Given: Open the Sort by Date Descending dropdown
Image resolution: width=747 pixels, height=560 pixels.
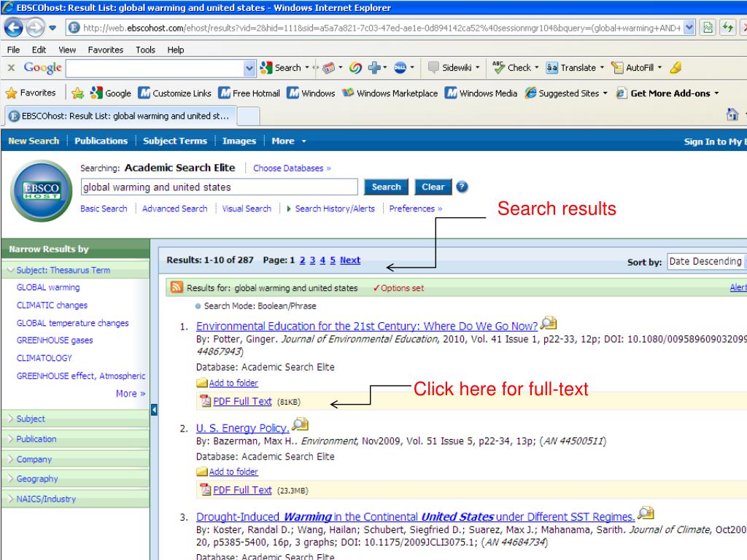Looking at the screenshot, I should 706,261.
